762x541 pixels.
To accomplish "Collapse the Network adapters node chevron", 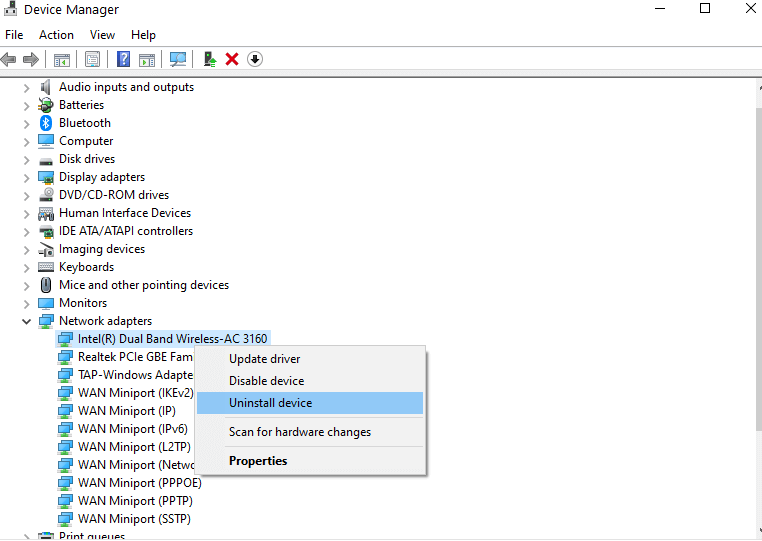I will (x=26, y=321).
